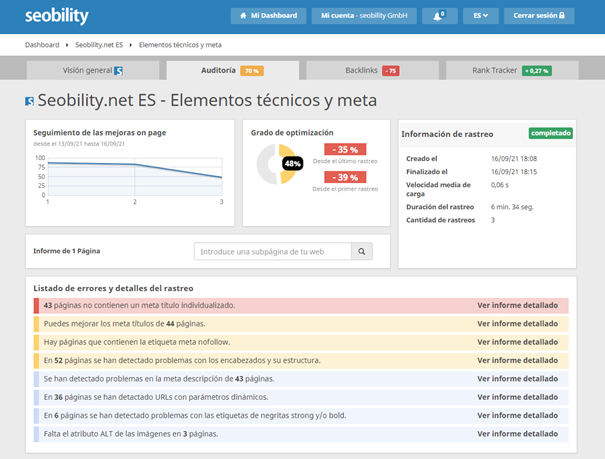Image resolution: width=605 pixels, height=459 pixels.
Task: Click the 'Duración del rastreo' value 6 min. 34 seg.
Action: coord(512,207)
